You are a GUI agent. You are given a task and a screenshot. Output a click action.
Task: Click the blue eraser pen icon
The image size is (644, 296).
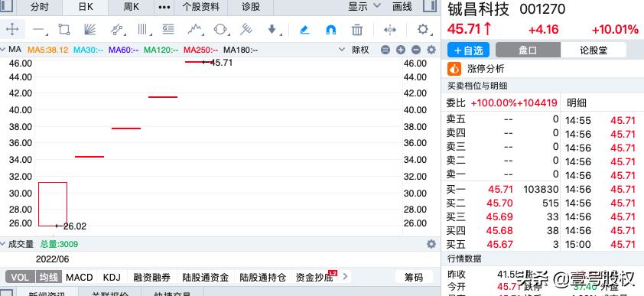tap(304, 29)
